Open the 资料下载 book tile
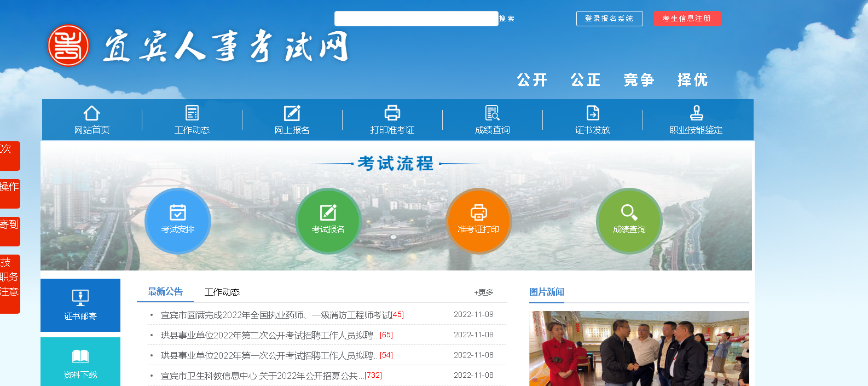Image resolution: width=868 pixels, height=386 pixels. click(80, 362)
